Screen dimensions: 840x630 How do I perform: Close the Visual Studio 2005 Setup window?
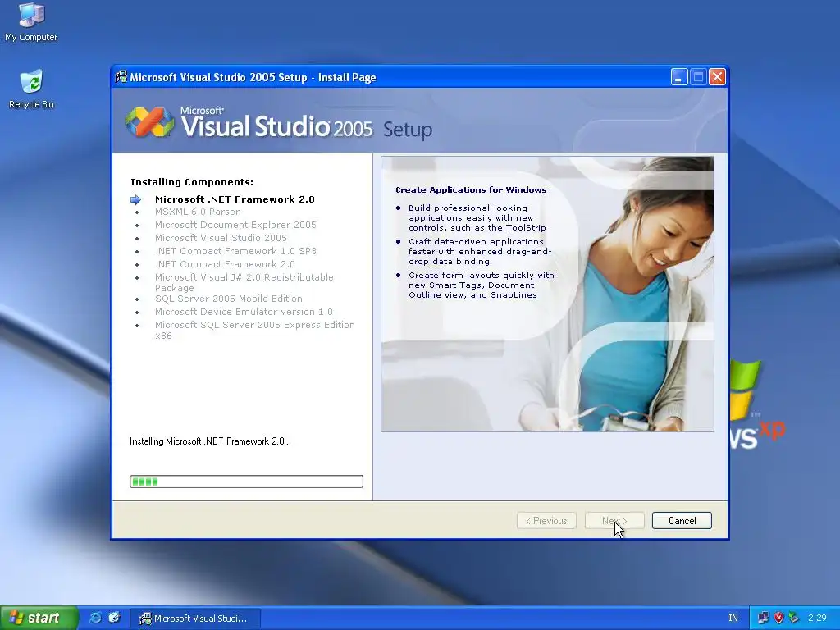point(717,77)
